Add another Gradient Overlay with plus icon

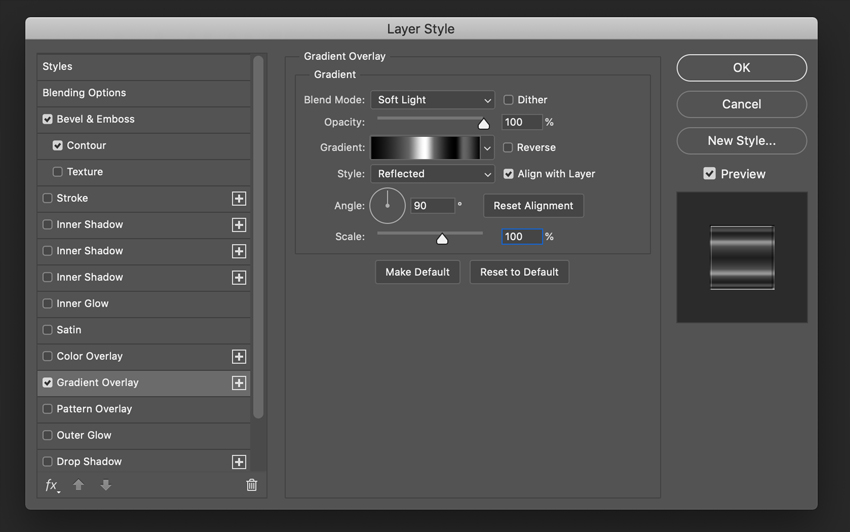tap(239, 383)
